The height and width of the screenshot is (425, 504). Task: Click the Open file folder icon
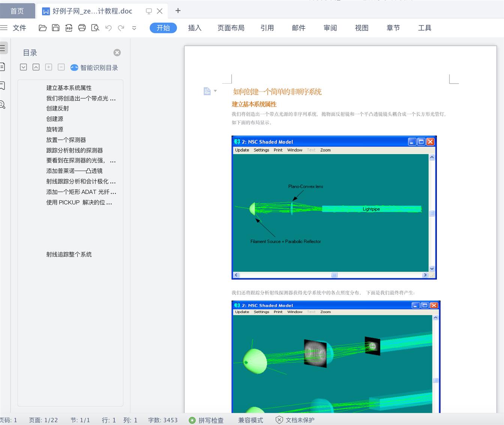point(43,28)
